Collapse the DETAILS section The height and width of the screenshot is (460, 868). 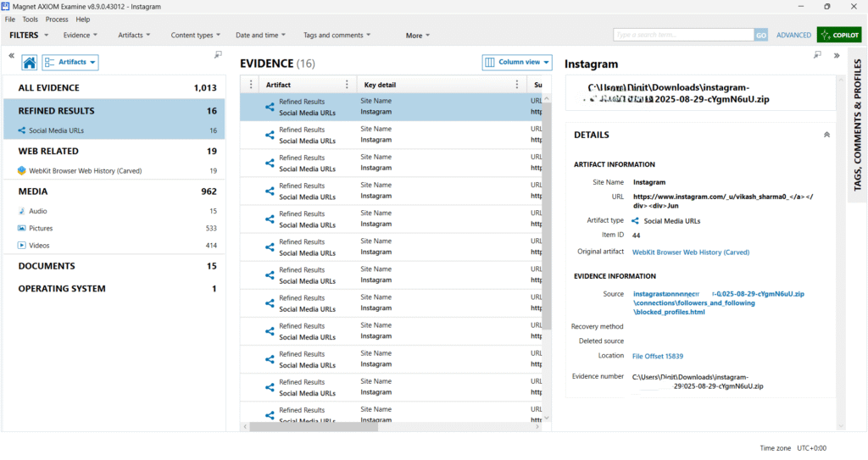826,135
